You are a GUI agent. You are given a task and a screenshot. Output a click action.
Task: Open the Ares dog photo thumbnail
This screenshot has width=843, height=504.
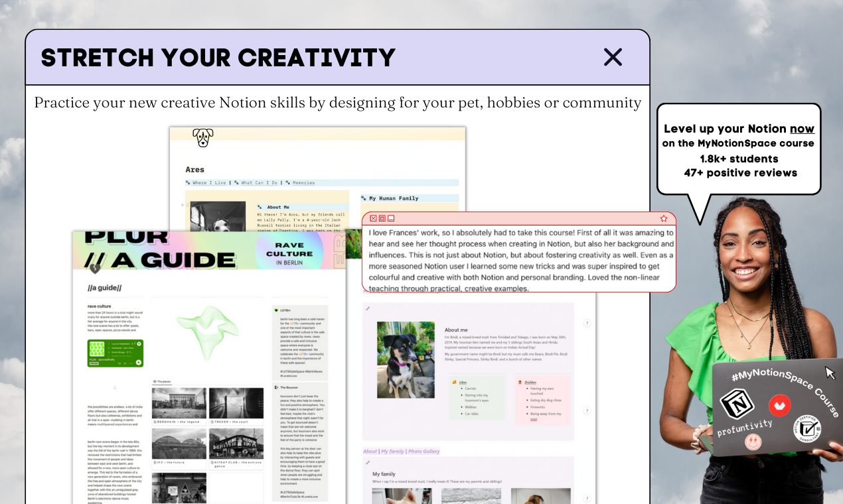coord(218,216)
